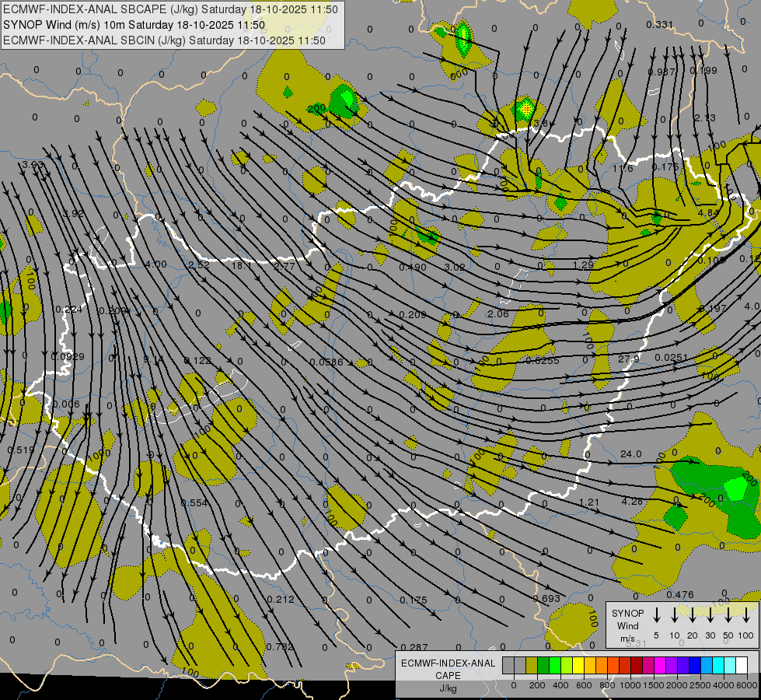Click the 0.476 value on the map

click(680, 594)
